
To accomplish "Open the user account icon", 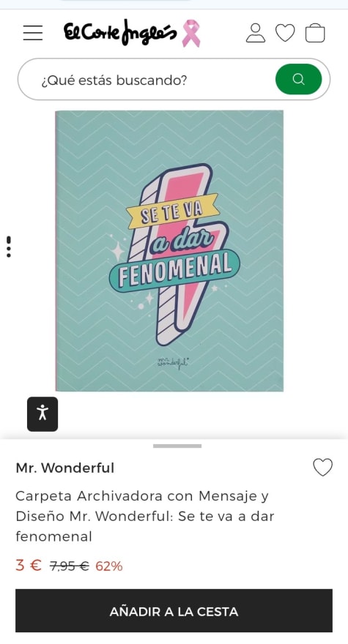I will point(256,33).
